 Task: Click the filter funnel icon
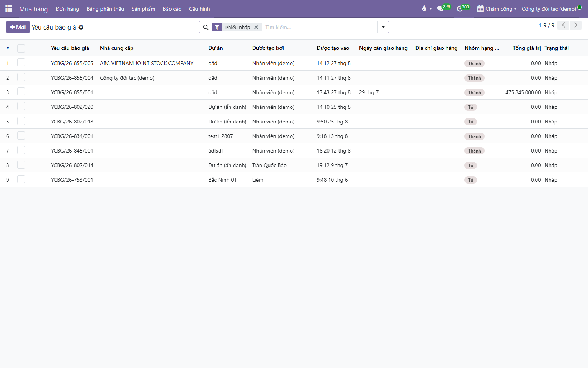coord(217,27)
